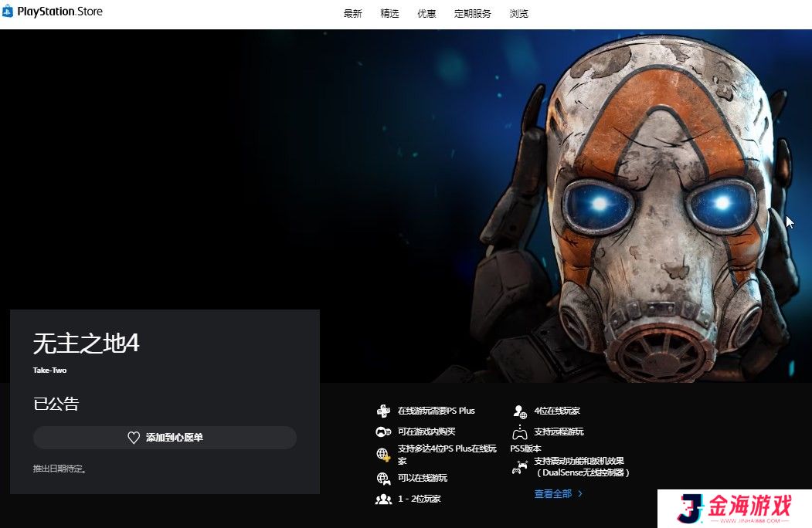The width and height of the screenshot is (812, 528).
Task: Click the 4位在线玩家 text
Action: tap(557, 411)
